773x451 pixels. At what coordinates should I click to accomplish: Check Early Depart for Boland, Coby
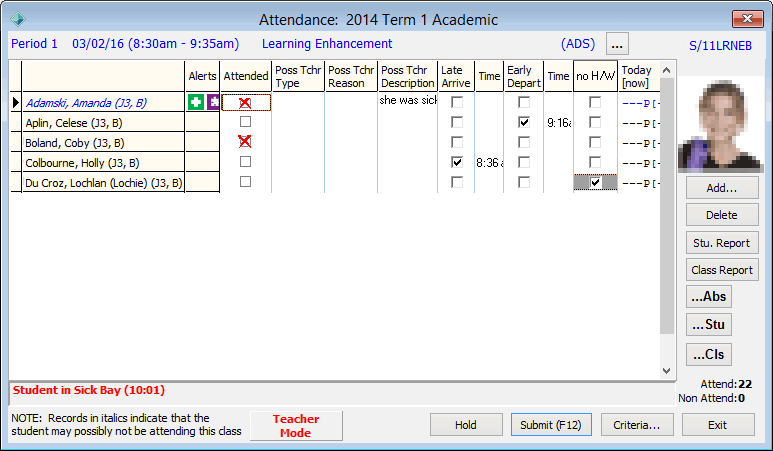pyautogui.click(x=524, y=142)
